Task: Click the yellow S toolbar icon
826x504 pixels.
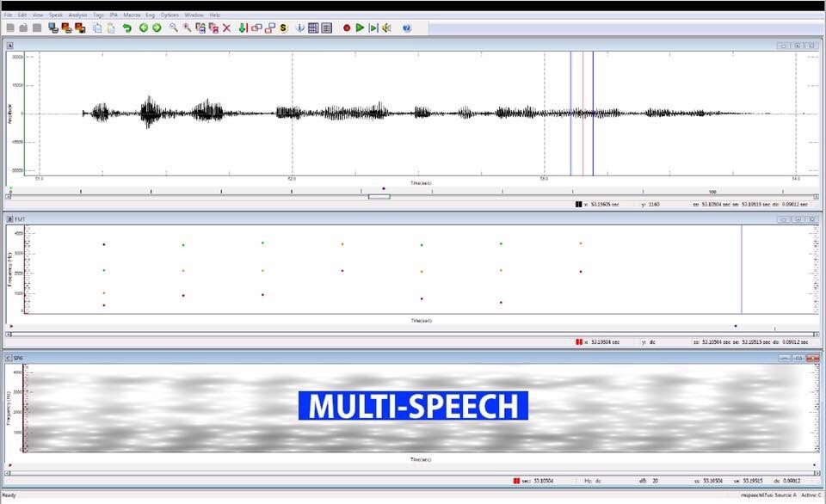Action: point(283,28)
